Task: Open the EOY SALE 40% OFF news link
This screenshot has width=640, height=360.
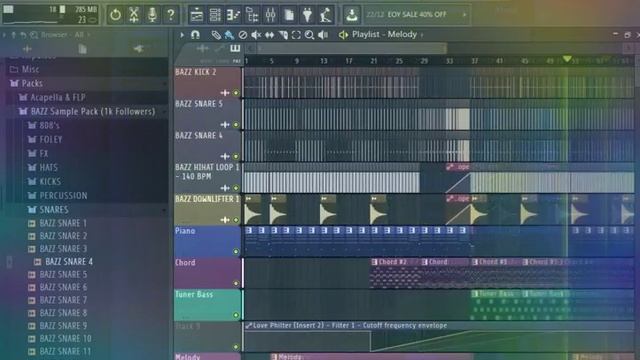Action: (x=417, y=15)
